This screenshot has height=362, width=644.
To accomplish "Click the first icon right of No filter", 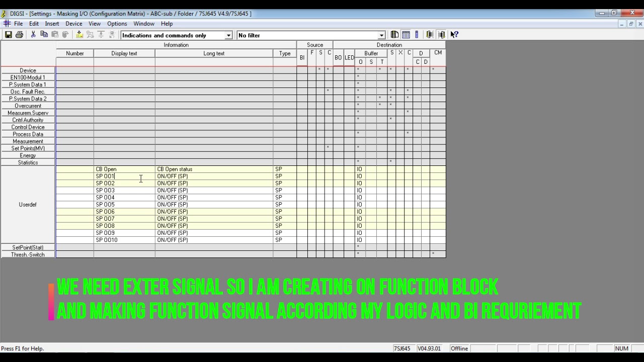I will tap(395, 35).
